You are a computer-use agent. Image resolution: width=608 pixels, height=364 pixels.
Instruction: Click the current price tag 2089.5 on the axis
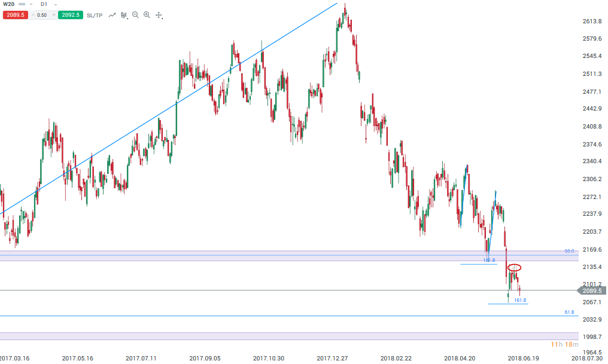[592, 290]
